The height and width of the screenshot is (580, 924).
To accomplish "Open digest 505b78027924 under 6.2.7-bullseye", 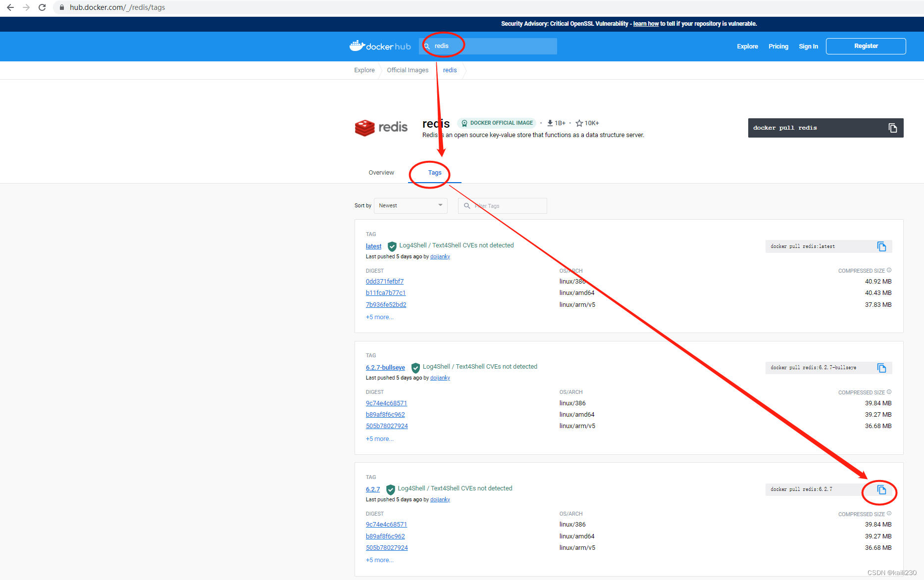I will (387, 426).
